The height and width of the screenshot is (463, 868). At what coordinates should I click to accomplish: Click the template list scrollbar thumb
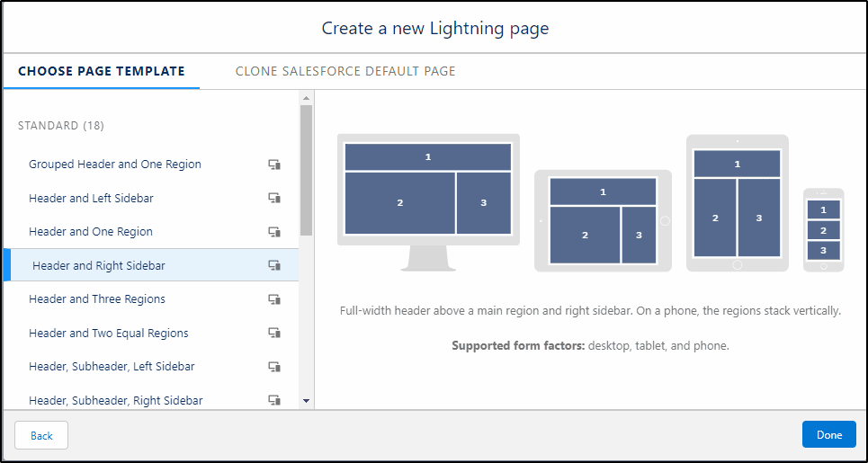click(x=306, y=171)
